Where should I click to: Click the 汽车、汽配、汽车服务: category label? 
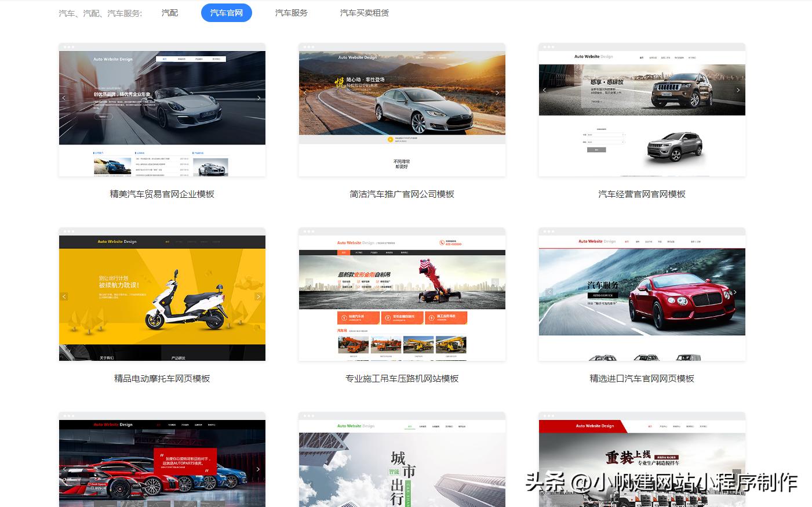click(x=100, y=13)
